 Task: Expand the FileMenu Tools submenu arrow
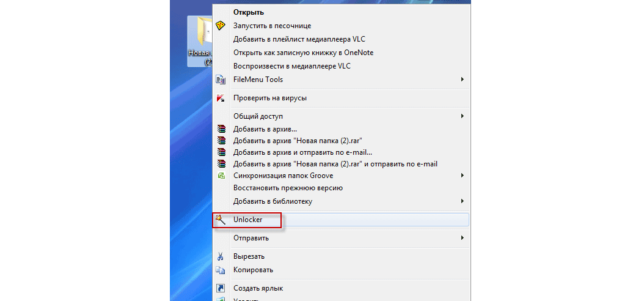(463, 80)
